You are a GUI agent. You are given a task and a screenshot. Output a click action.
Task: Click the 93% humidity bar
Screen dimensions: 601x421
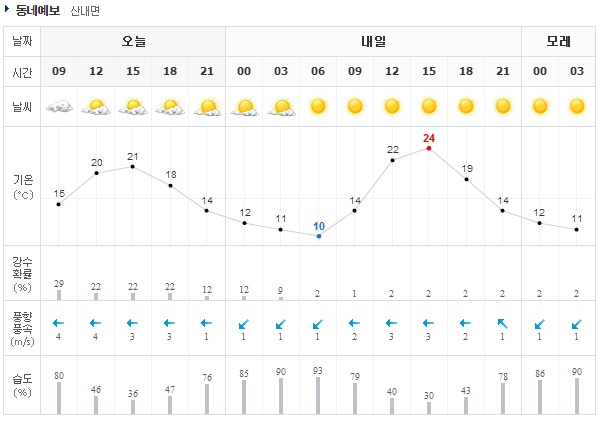(x=318, y=395)
